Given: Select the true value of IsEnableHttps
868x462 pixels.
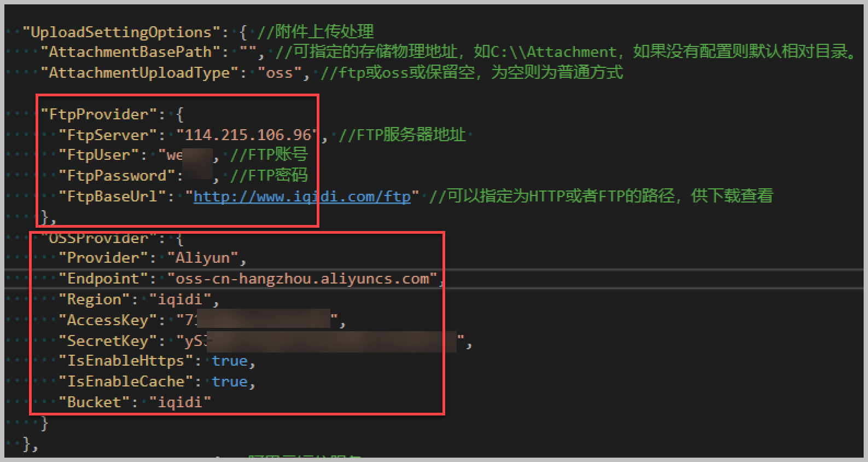Looking at the screenshot, I should (230, 361).
